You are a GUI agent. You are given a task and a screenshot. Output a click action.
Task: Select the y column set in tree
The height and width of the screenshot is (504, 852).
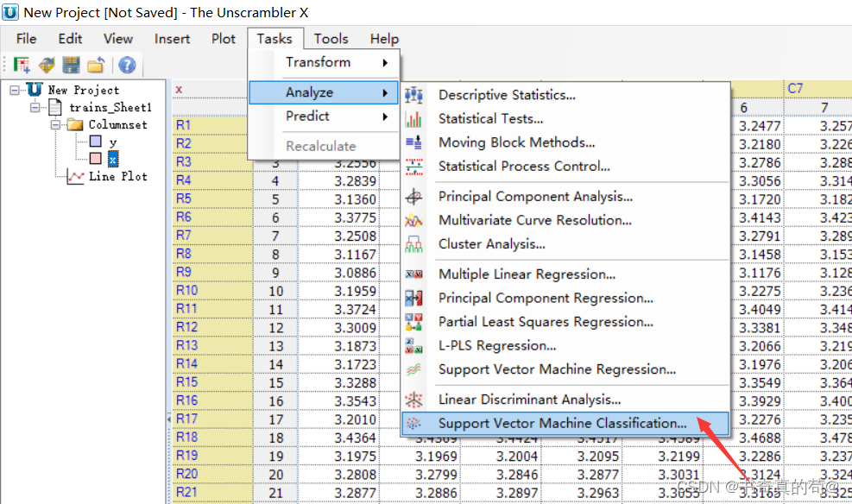point(113,142)
